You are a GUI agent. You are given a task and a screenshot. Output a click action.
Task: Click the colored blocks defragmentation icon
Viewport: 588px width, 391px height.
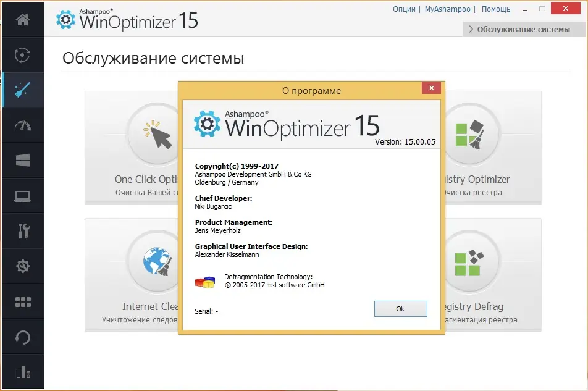click(x=205, y=282)
